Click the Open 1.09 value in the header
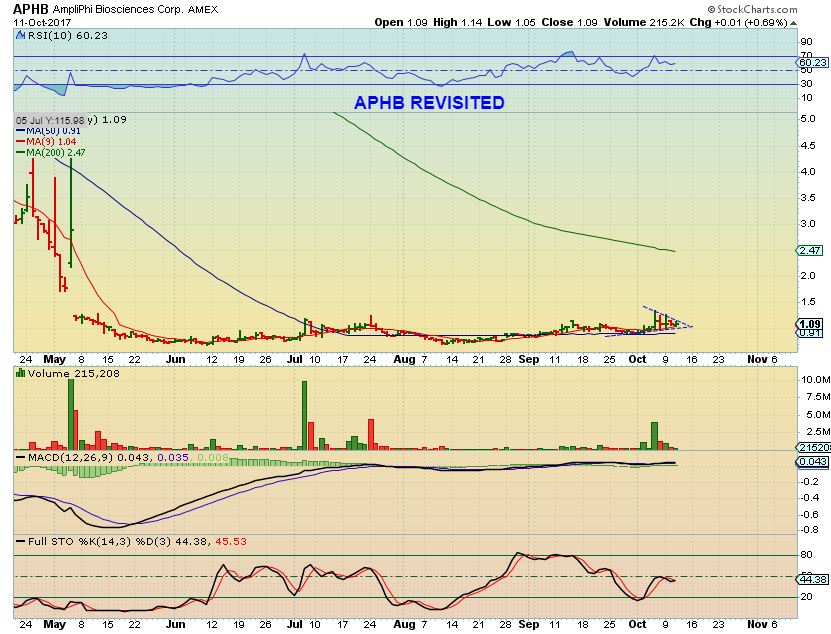Viewport: 831px width, 634px height. point(401,22)
